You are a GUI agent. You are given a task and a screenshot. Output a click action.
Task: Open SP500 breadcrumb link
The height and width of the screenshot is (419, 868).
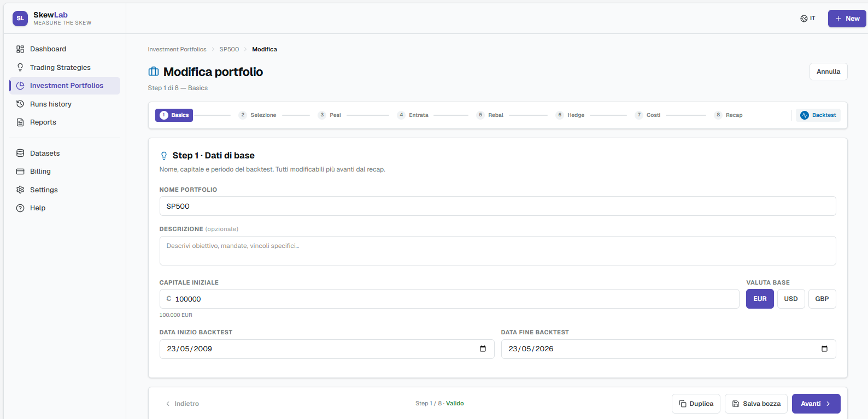click(229, 49)
